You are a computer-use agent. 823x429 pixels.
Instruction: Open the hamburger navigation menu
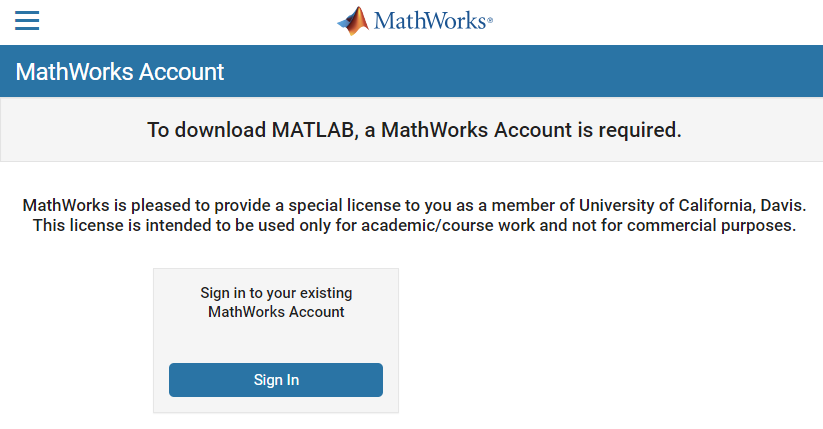[27, 20]
